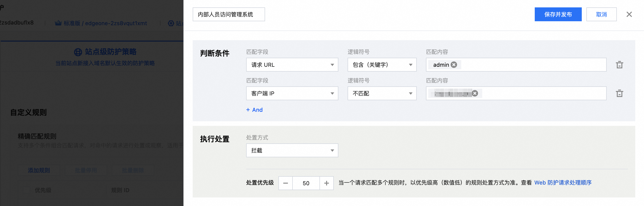The height and width of the screenshot is (206, 644).
Task: Open the 拦截 action dropdown
Action: pos(292,150)
